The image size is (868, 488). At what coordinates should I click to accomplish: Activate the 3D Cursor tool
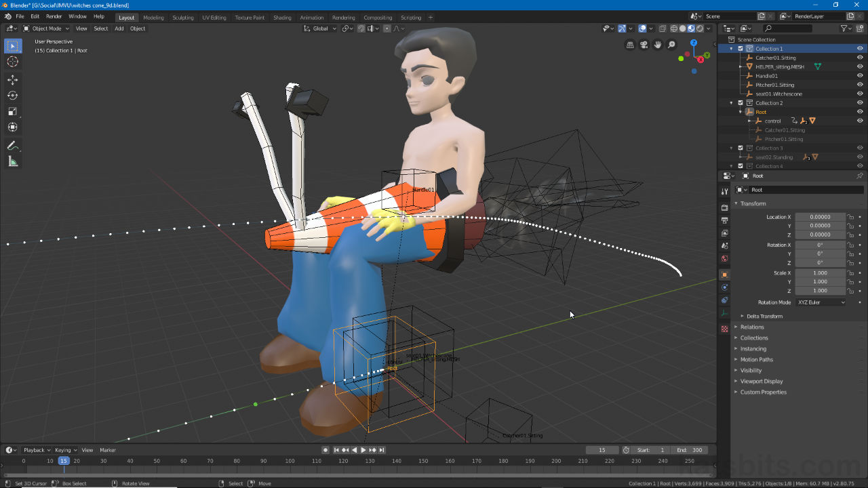click(12, 62)
